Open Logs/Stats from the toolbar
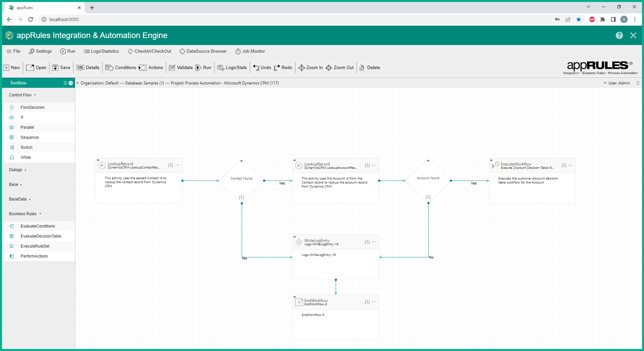 coord(232,67)
